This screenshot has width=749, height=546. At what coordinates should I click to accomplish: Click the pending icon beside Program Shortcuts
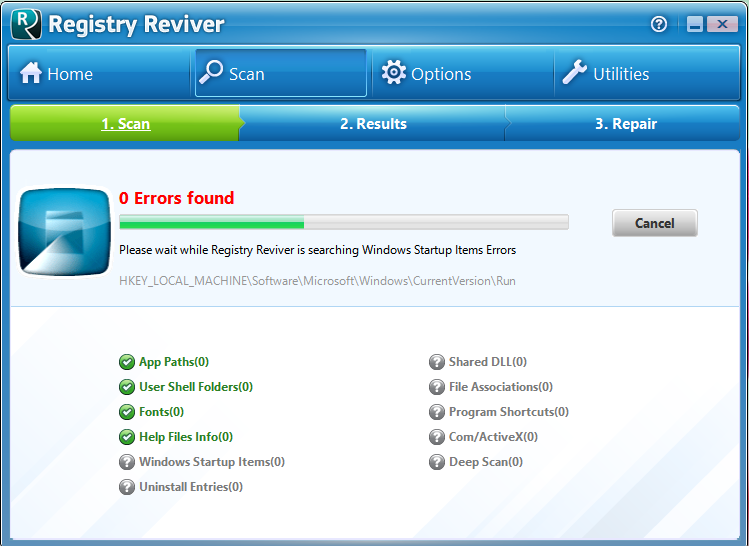point(437,412)
